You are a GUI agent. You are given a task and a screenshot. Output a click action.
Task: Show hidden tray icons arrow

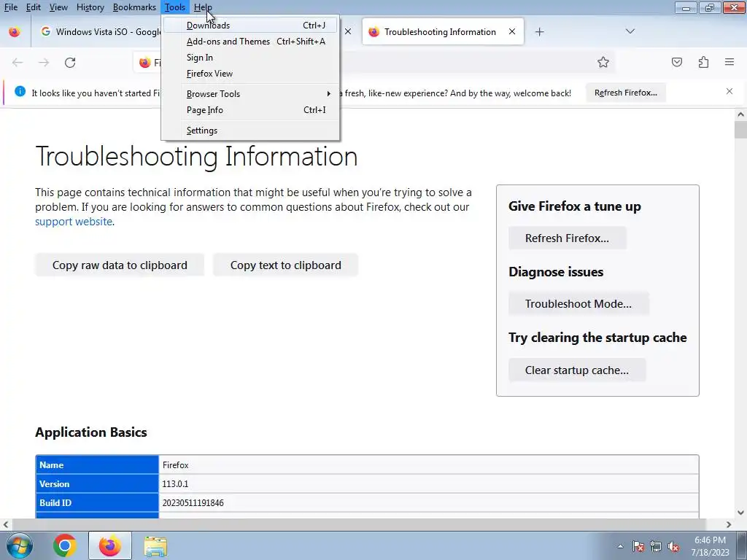tap(620, 546)
